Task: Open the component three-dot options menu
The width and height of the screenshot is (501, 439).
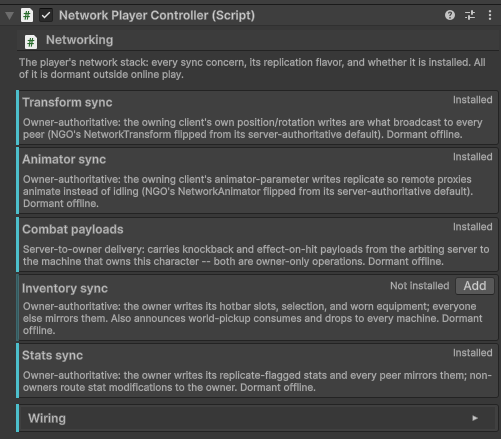Action: pyautogui.click(x=489, y=15)
